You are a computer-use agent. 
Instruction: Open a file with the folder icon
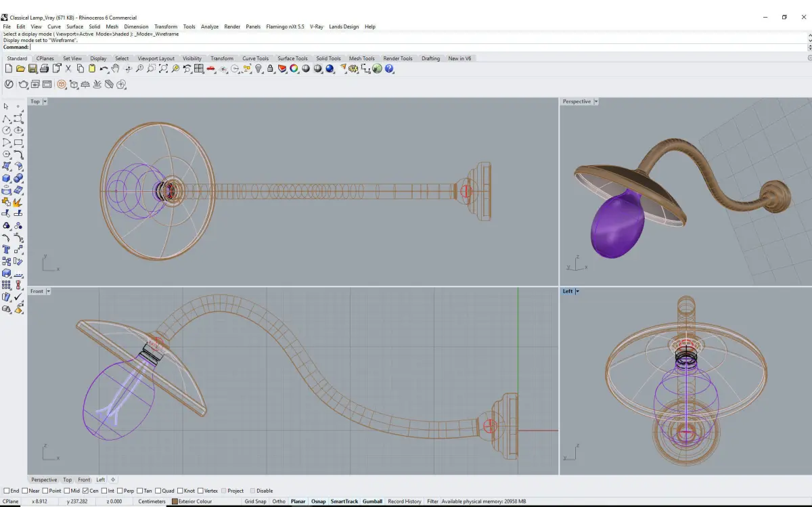point(20,68)
